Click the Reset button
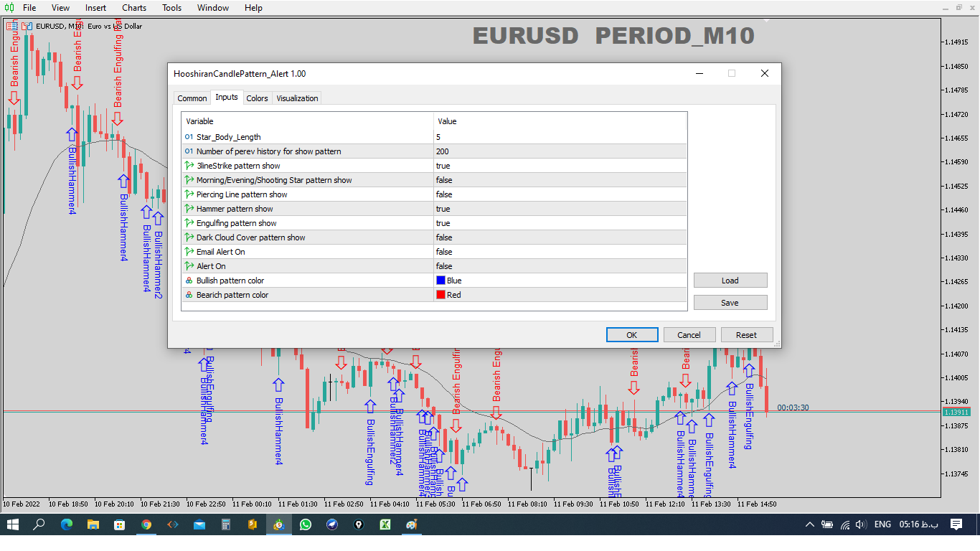 pyautogui.click(x=746, y=335)
